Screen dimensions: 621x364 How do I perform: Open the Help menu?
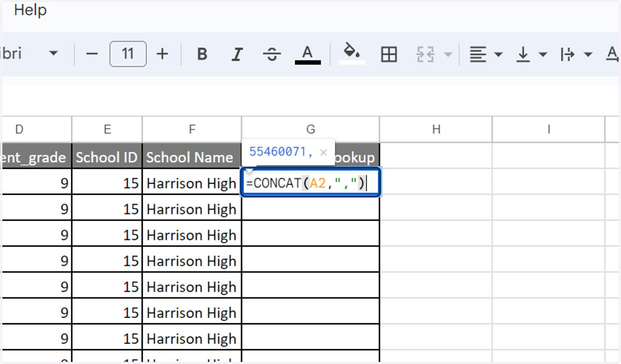(x=30, y=10)
